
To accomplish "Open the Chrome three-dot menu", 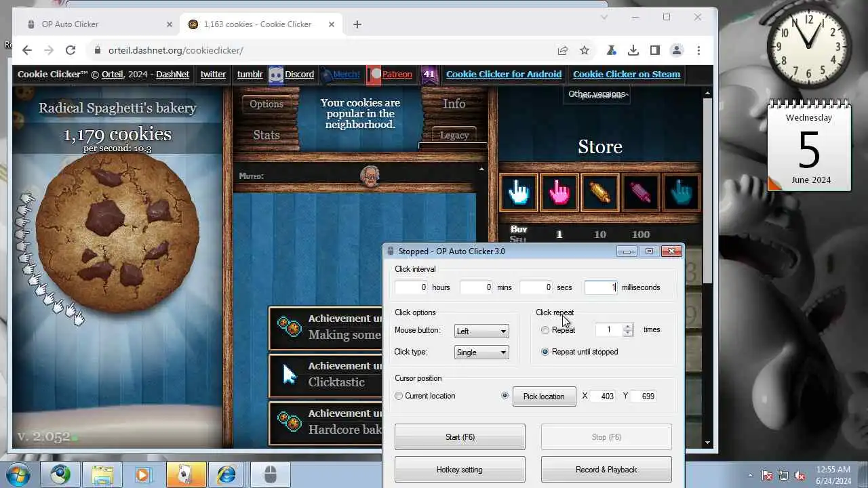I will [x=698, y=50].
